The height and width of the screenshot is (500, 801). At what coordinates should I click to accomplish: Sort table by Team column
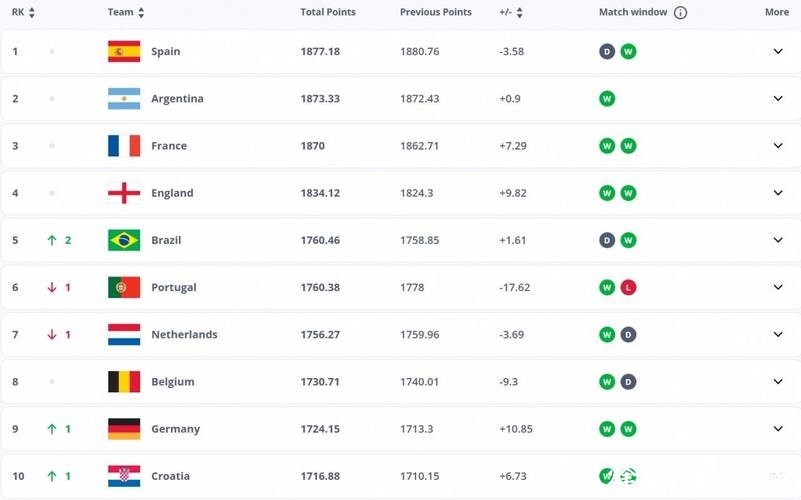[x=140, y=13]
